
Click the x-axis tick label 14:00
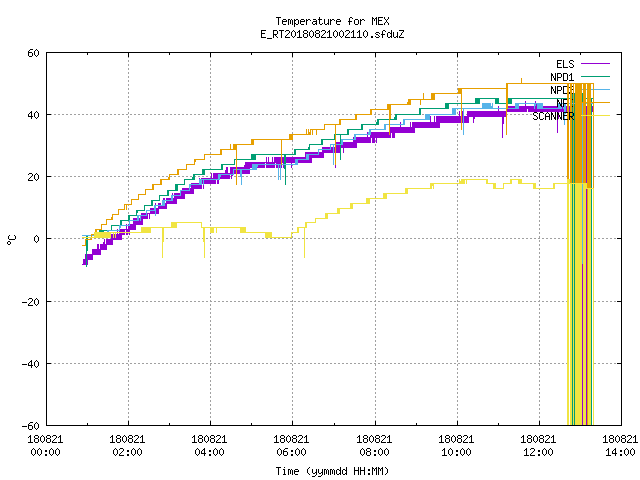pyautogui.click(x=620, y=452)
